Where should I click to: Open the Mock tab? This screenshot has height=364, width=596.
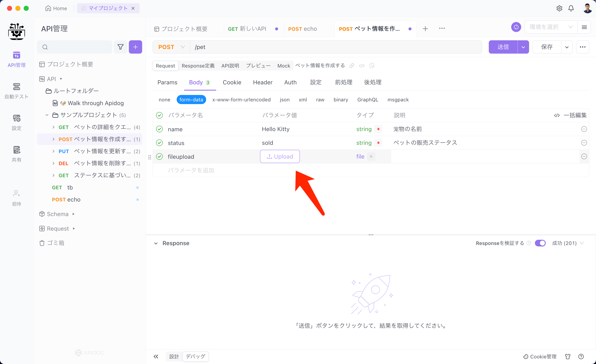[x=283, y=65]
